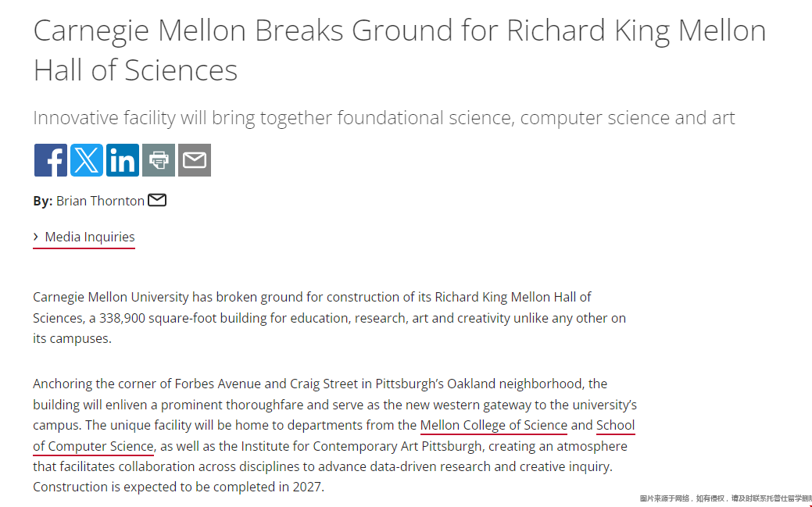
Task: Email the article via gray envelope icon
Action: (x=195, y=160)
